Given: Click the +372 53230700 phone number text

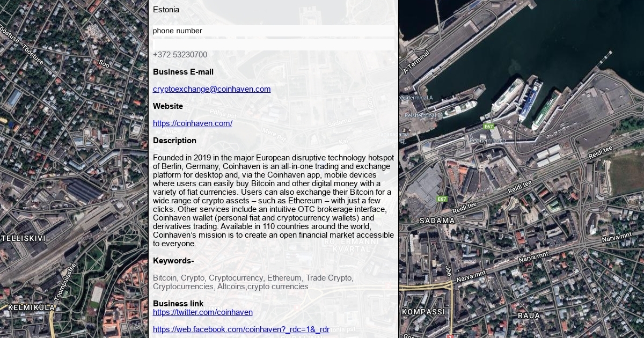Looking at the screenshot, I should (180, 55).
